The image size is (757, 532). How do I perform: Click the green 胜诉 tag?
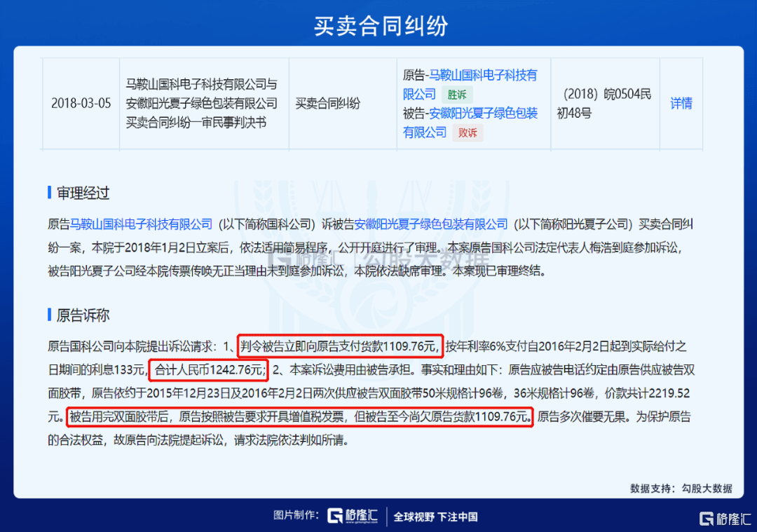point(457,95)
